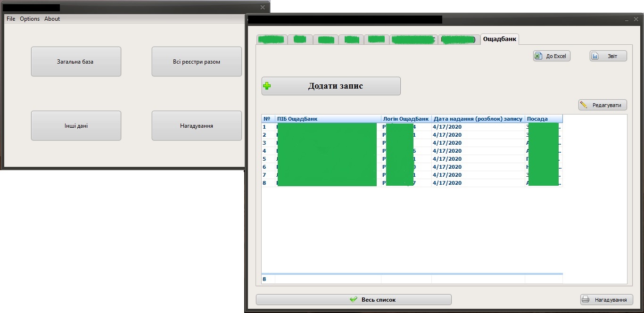Click the printer icon beside Нагадування in records window
The width and height of the screenshot is (644, 313).
coord(586,299)
